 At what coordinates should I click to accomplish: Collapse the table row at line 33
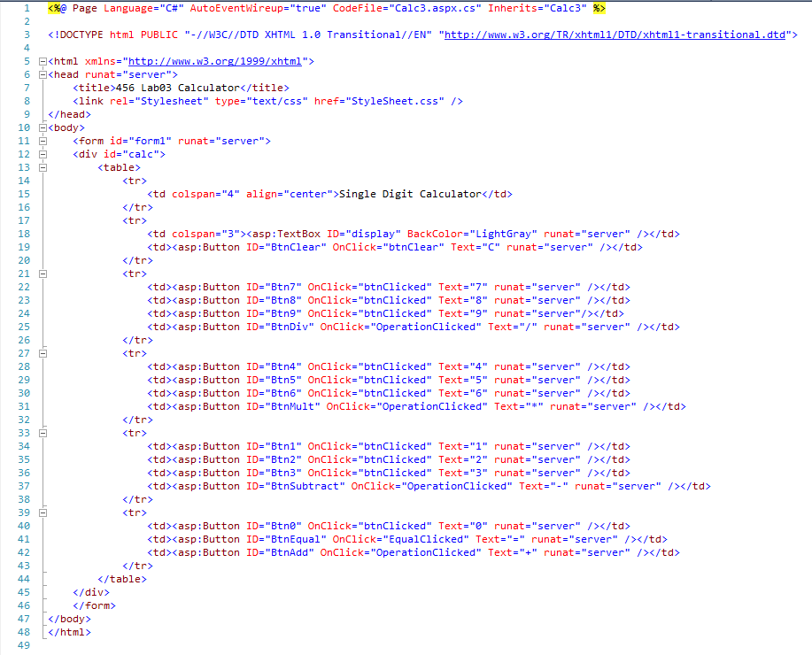coord(43,433)
